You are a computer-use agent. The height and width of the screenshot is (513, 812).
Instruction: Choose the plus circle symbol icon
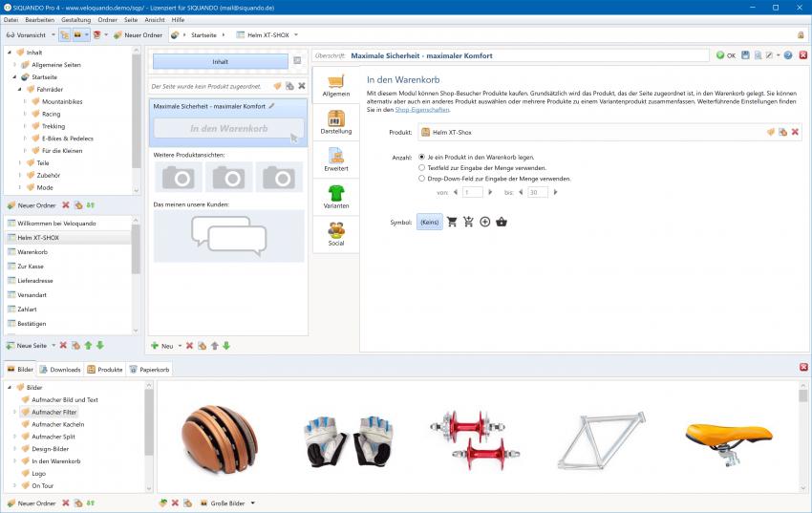[x=484, y=222]
